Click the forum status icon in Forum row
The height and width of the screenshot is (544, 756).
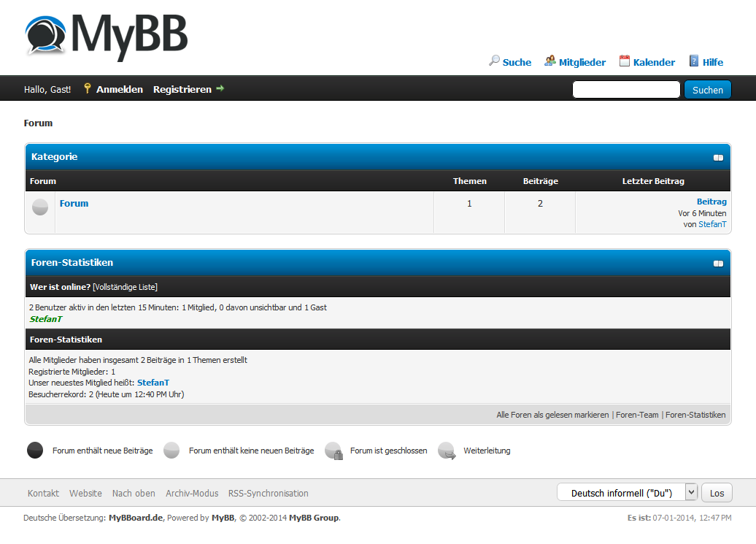tap(40, 207)
